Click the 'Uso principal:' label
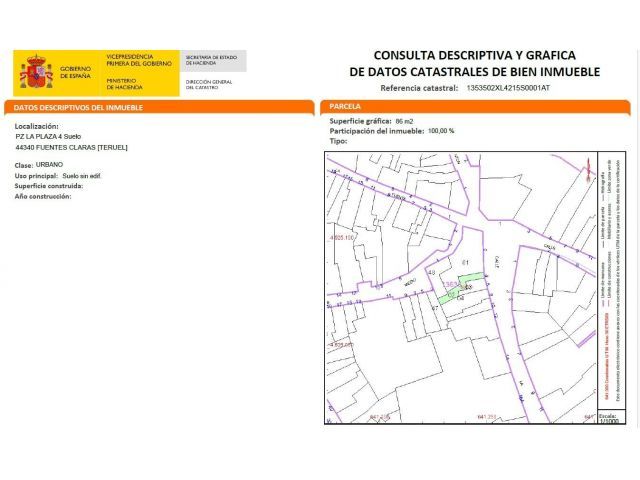The width and height of the screenshot is (640, 480). pos(36,176)
